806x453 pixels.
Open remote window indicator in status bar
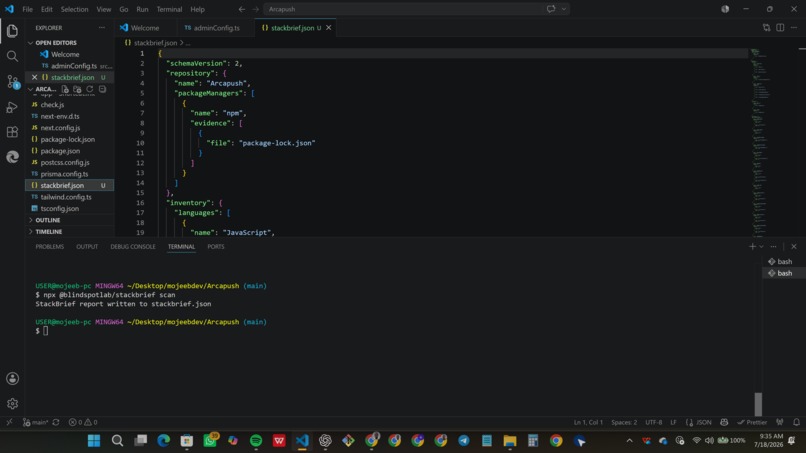(x=9, y=422)
